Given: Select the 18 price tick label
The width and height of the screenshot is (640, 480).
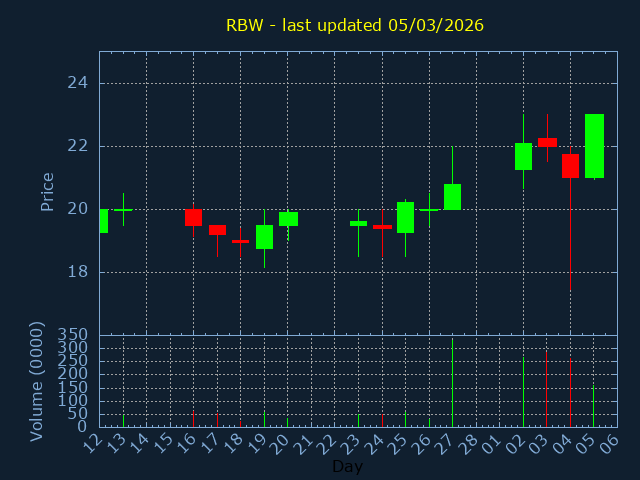Looking at the screenshot, I should 77,272.
